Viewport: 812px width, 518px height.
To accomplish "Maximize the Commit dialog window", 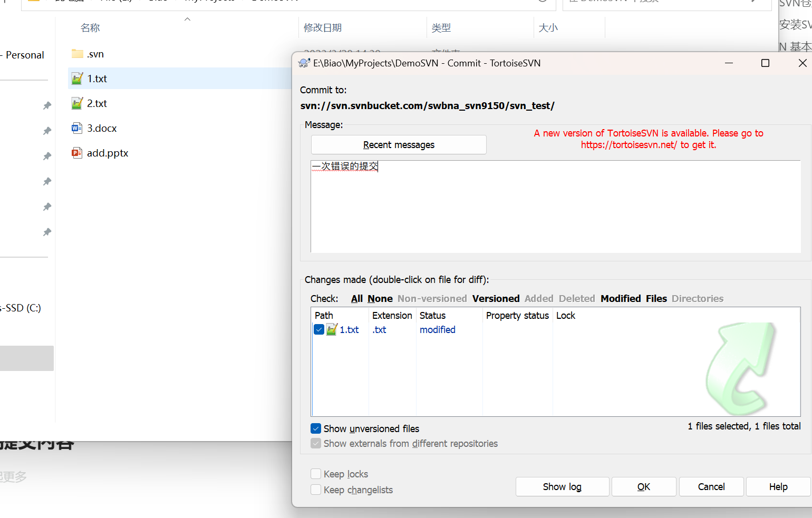I will click(765, 63).
